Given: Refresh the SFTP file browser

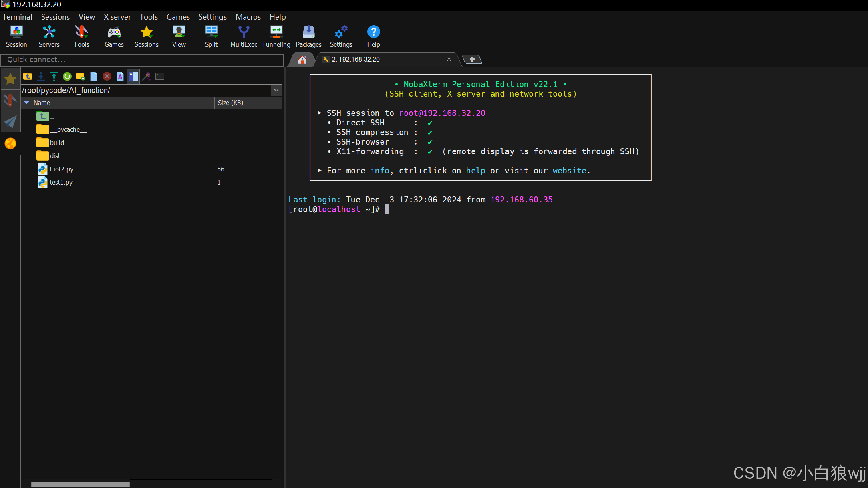Looking at the screenshot, I should click(67, 76).
